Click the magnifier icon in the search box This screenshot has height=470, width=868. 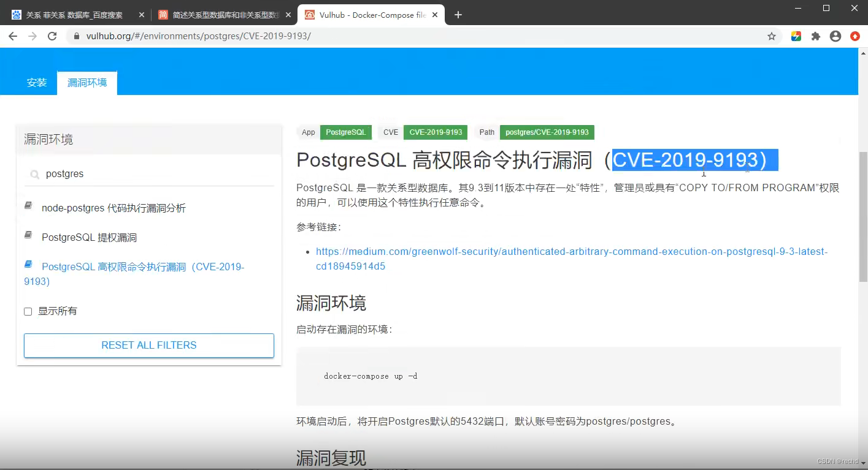coord(34,174)
